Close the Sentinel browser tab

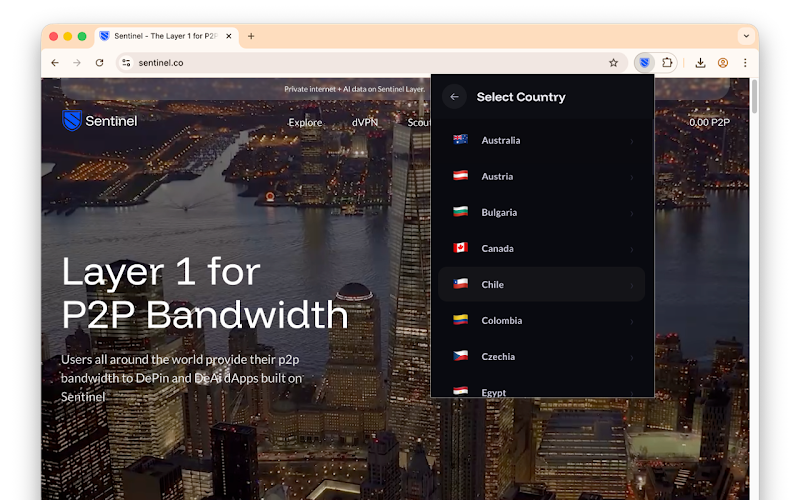click(229, 36)
